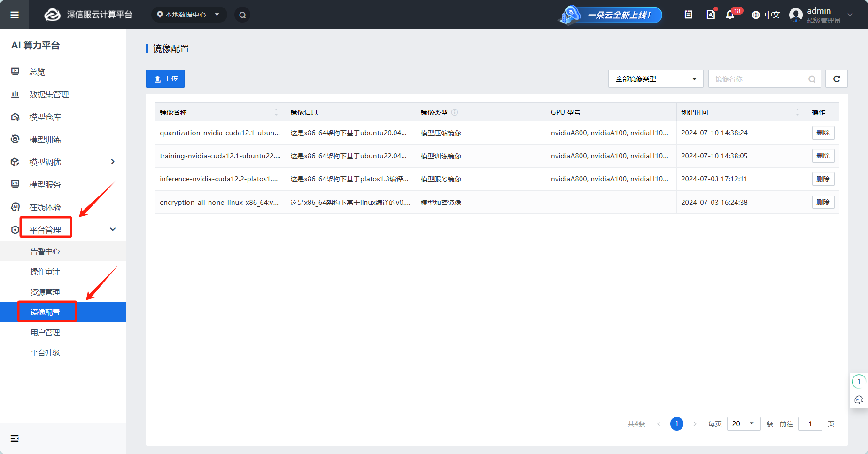Open 模型仓库 in the sidebar
The image size is (868, 454).
click(45, 117)
